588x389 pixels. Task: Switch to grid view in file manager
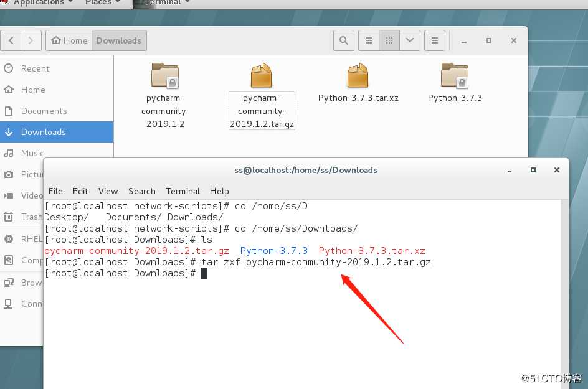pyautogui.click(x=389, y=40)
